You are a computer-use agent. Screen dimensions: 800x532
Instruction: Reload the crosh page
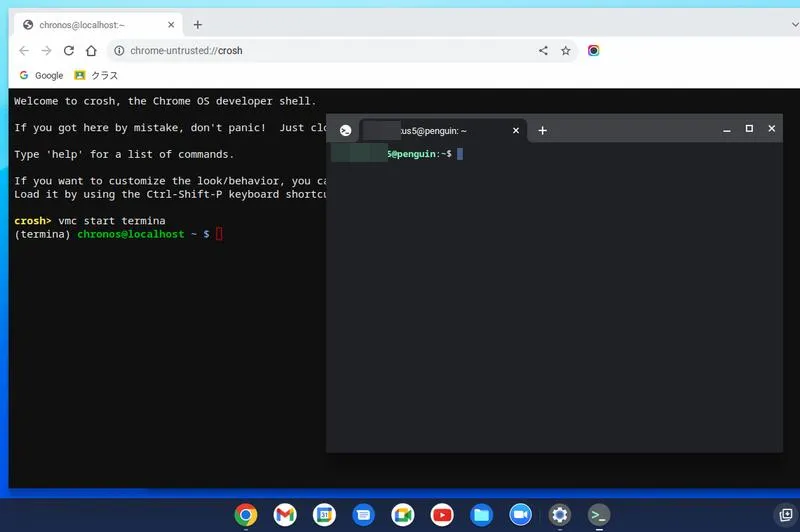coord(69,50)
